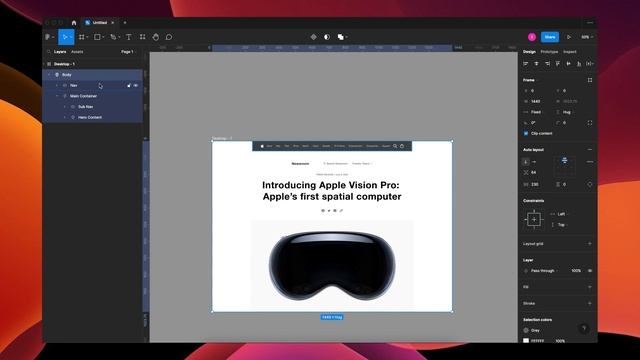
Task: Expand the Sub Nav layer
Action: coord(64,107)
